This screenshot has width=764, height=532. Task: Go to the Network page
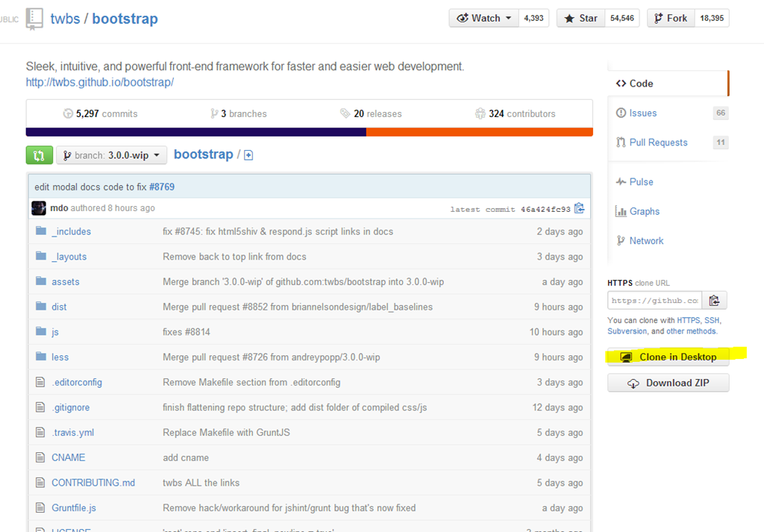pos(646,241)
